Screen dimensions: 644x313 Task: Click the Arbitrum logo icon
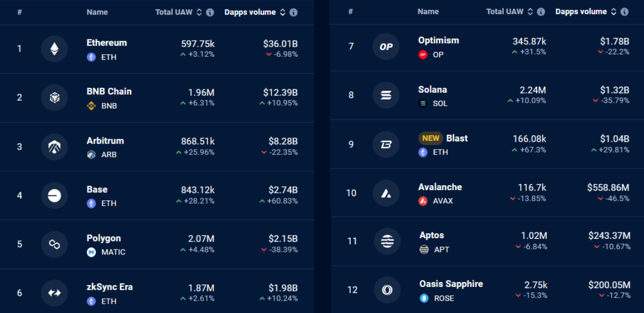pos(54,147)
